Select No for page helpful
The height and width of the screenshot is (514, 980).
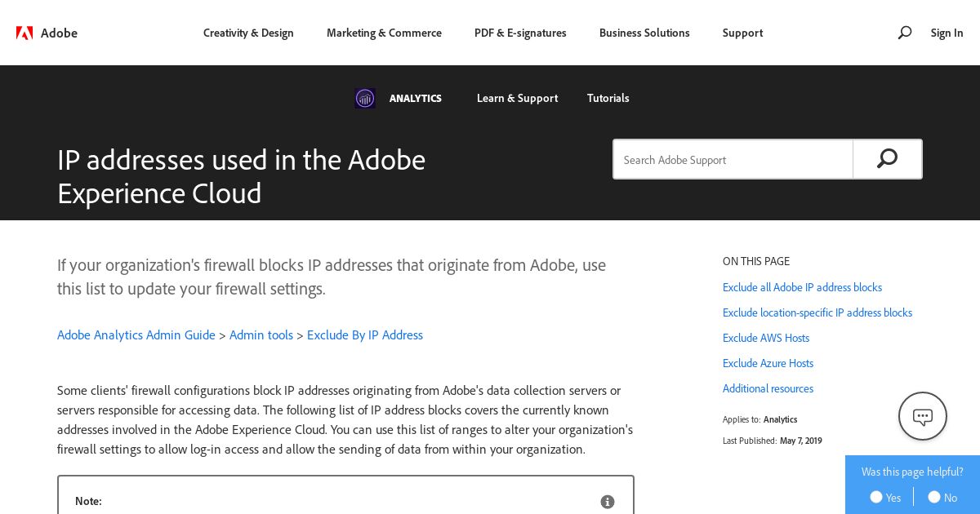tap(934, 497)
